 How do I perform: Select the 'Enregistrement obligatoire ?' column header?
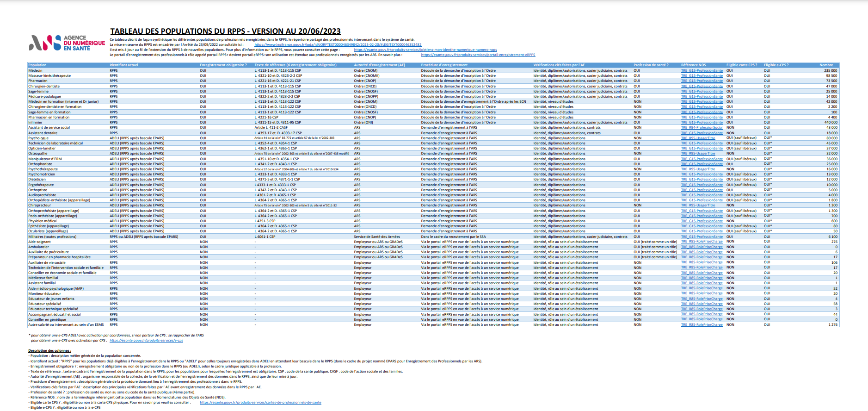[x=223, y=65]
